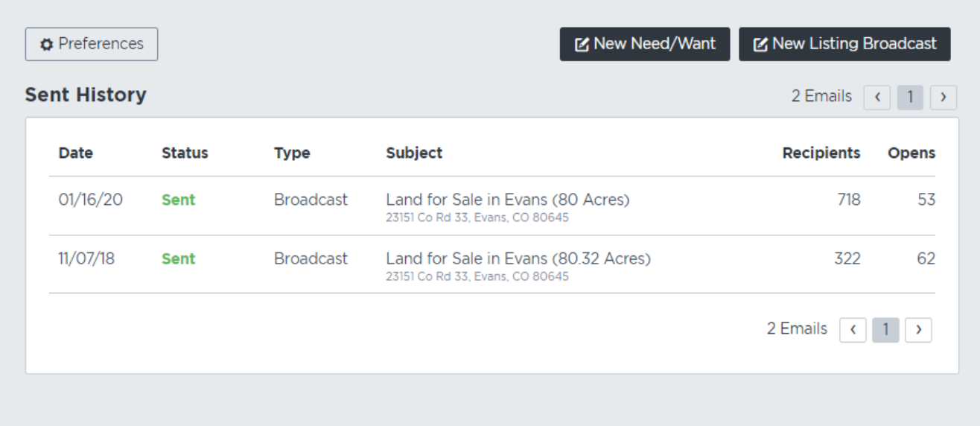Click the 53 opens count

pyautogui.click(x=926, y=200)
